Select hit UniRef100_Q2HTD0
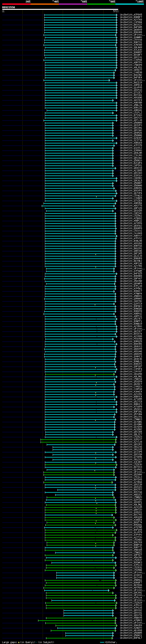This screenshot has height=644, width=146. click(131, 500)
